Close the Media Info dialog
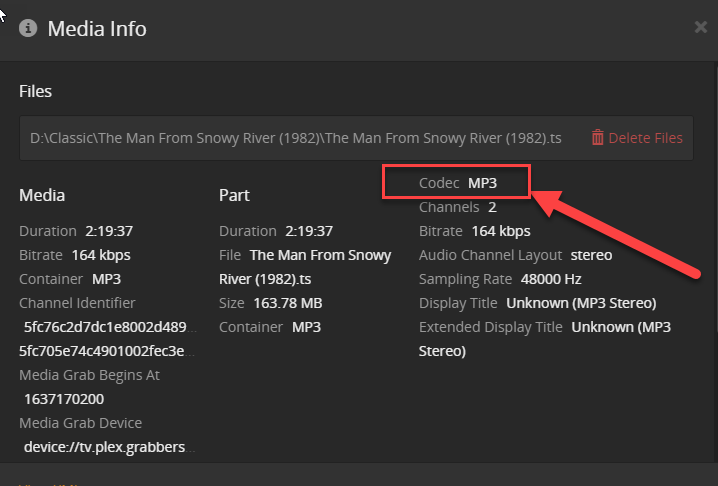 [x=701, y=27]
